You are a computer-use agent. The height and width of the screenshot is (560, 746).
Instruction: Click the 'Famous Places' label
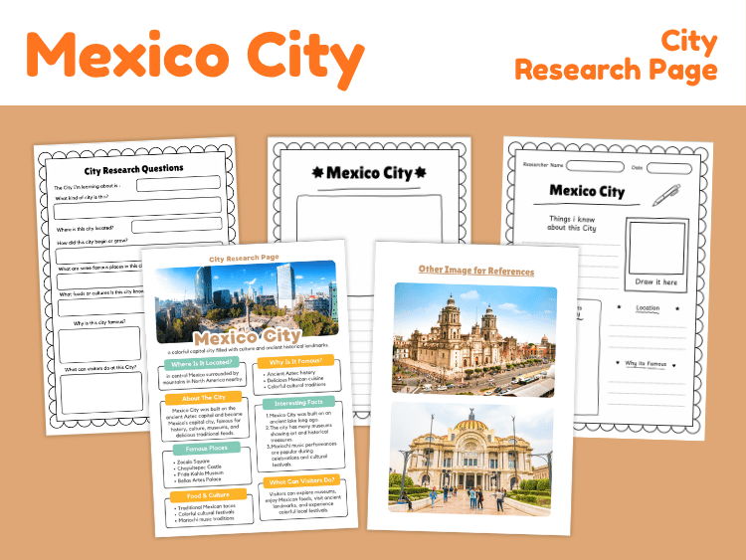coord(207,449)
